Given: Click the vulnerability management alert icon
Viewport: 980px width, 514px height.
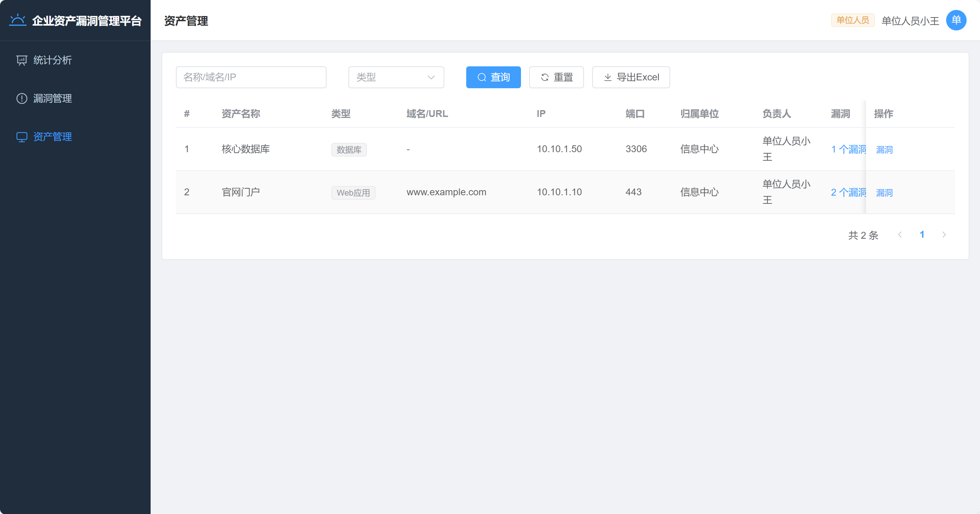Looking at the screenshot, I should point(22,98).
